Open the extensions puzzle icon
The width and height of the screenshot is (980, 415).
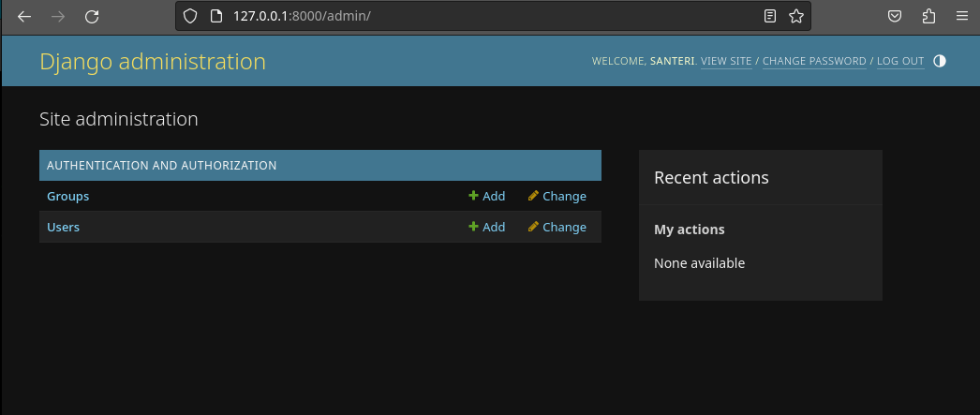(x=928, y=16)
